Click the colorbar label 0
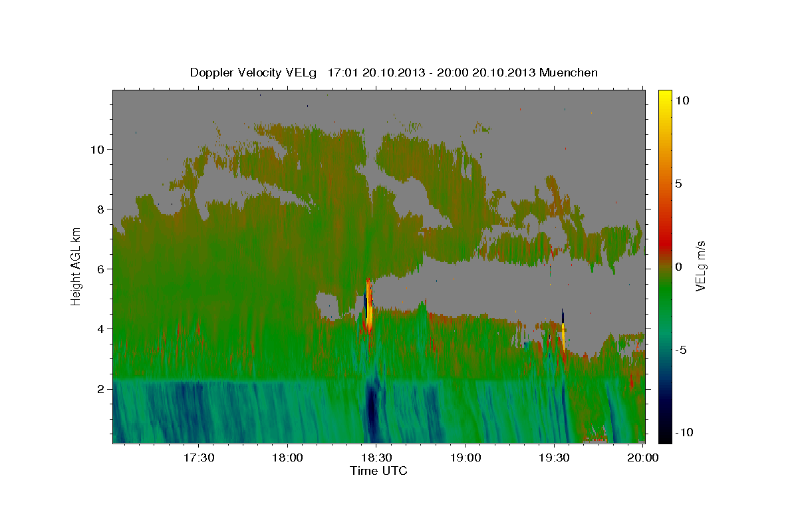The image size is (798, 532). point(678,267)
